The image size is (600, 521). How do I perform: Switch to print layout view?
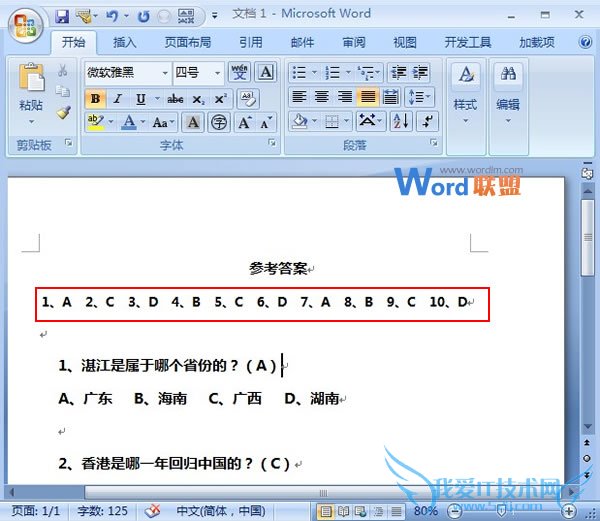(x=326, y=511)
